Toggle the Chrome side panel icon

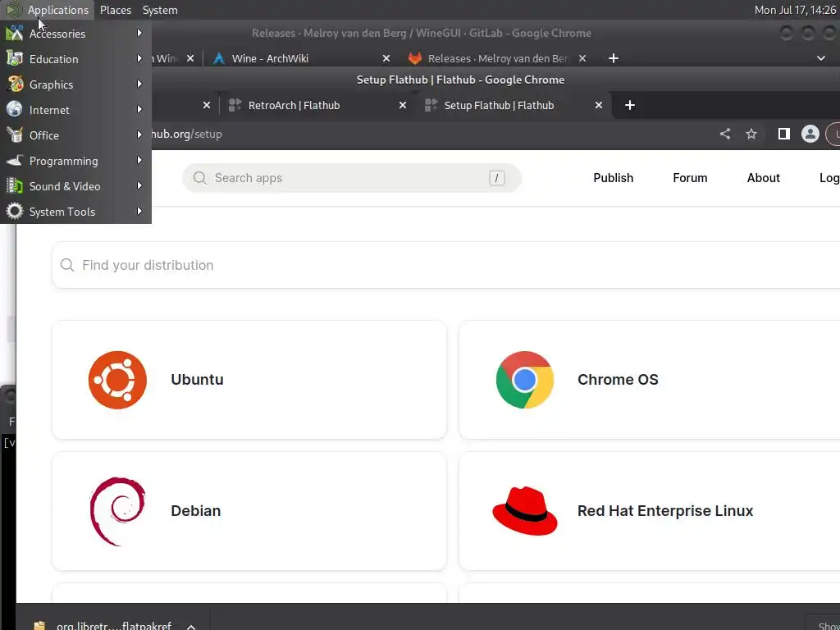click(783, 134)
